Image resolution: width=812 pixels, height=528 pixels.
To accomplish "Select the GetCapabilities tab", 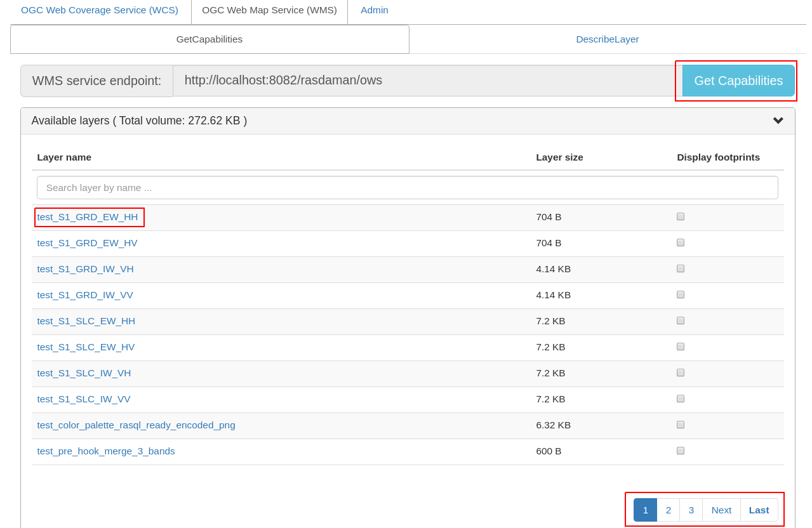I will pos(210,39).
